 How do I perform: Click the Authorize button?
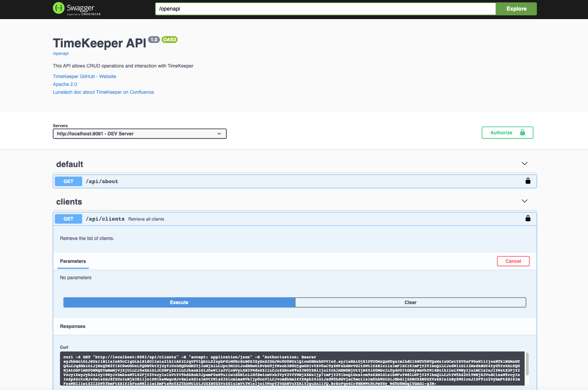click(507, 133)
